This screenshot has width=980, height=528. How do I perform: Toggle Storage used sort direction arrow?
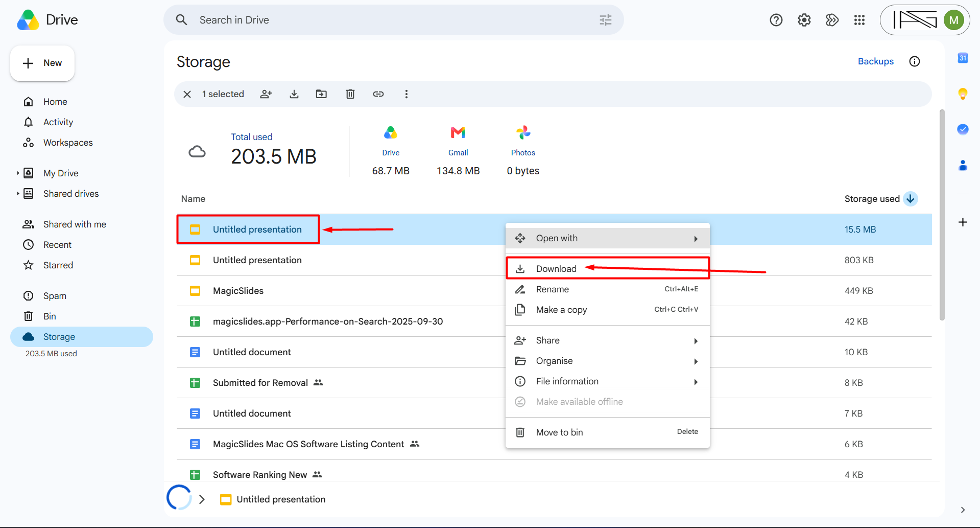click(x=911, y=199)
